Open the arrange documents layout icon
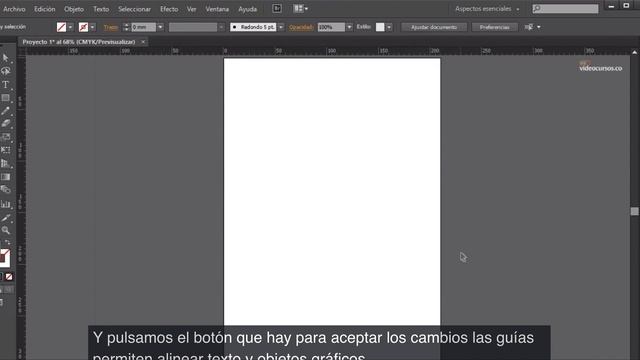640x360 pixels. 301,9
